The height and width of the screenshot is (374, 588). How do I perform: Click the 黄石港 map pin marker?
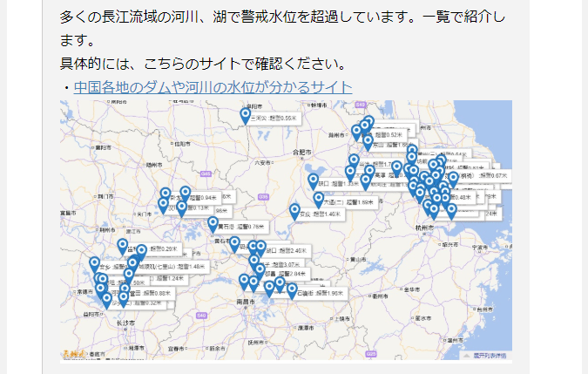point(213,224)
